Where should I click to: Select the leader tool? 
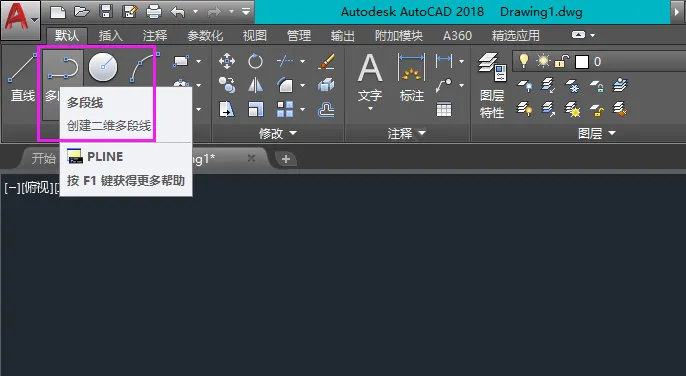[x=444, y=85]
